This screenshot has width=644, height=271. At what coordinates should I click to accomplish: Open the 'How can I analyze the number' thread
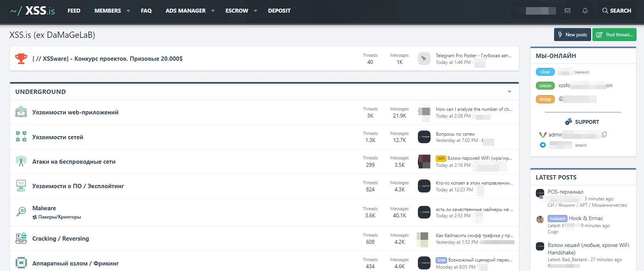point(474,109)
